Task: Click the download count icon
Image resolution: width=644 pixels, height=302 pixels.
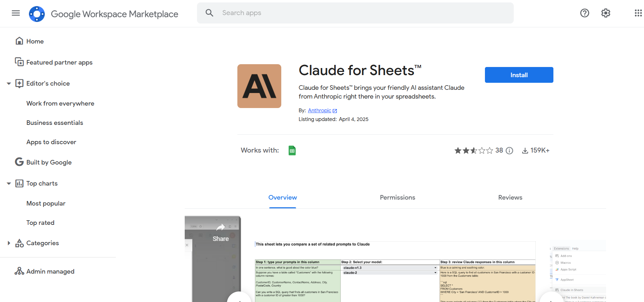Action: (x=525, y=150)
